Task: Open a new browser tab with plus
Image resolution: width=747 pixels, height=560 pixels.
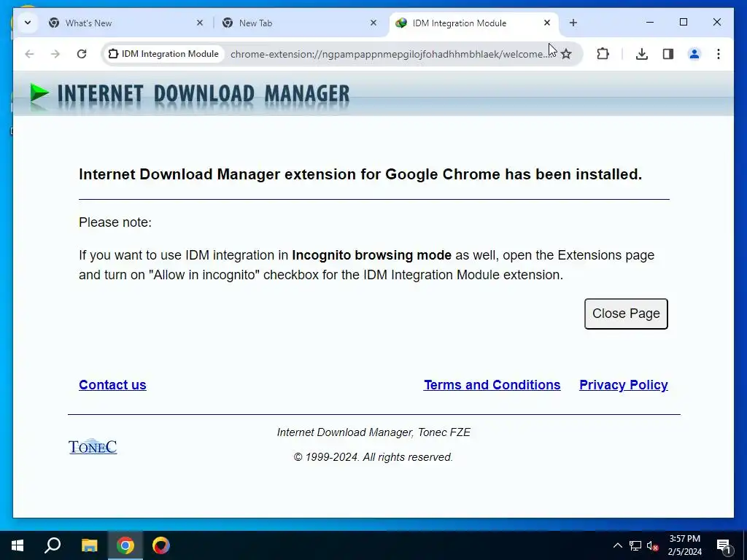Action: 573,23
